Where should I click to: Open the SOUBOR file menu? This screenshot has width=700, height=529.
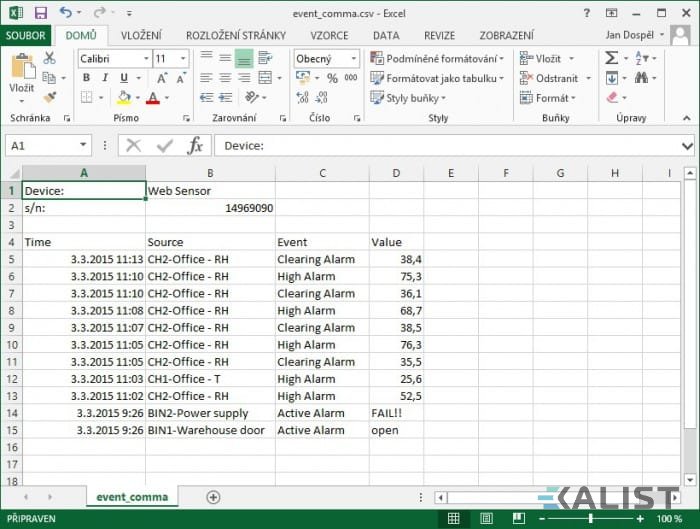25,36
